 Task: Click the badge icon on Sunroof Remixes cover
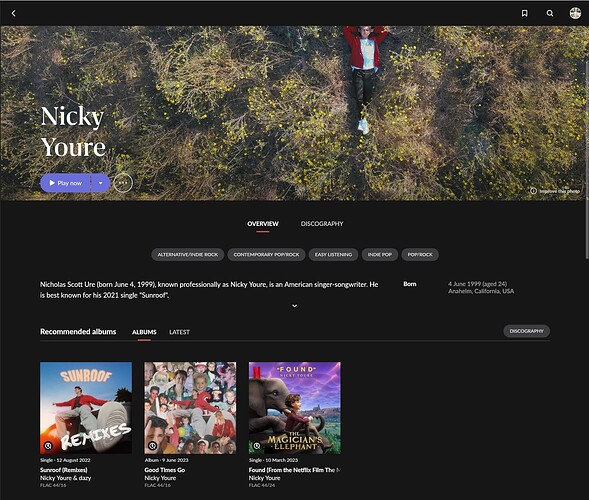pyautogui.click(x=48, y=446)
